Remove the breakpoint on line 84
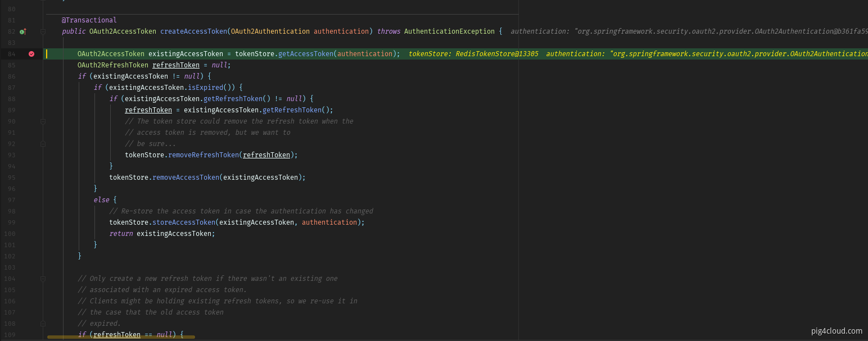868x341 pixels. tap(31, 54)
